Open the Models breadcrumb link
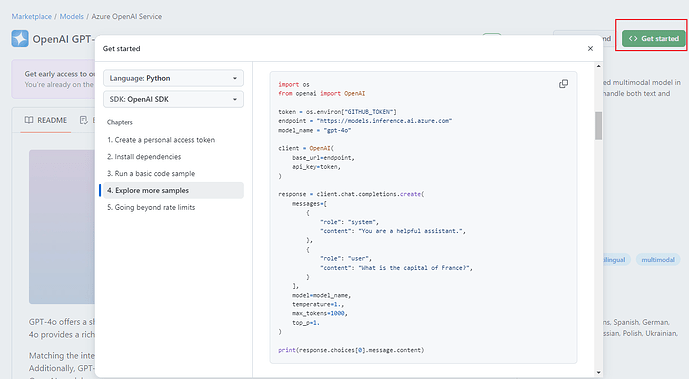The height and width of the screenshot is (379, 689). point(72,16)
